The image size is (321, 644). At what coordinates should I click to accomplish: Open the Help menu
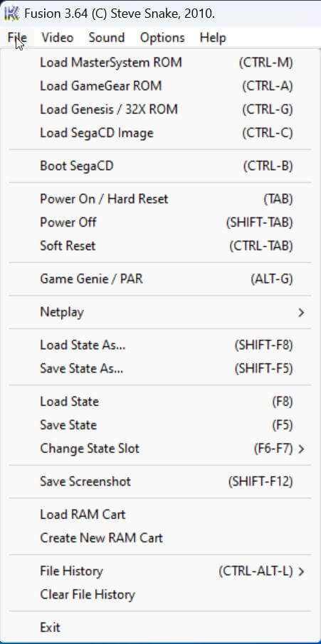tap(213, 38)
